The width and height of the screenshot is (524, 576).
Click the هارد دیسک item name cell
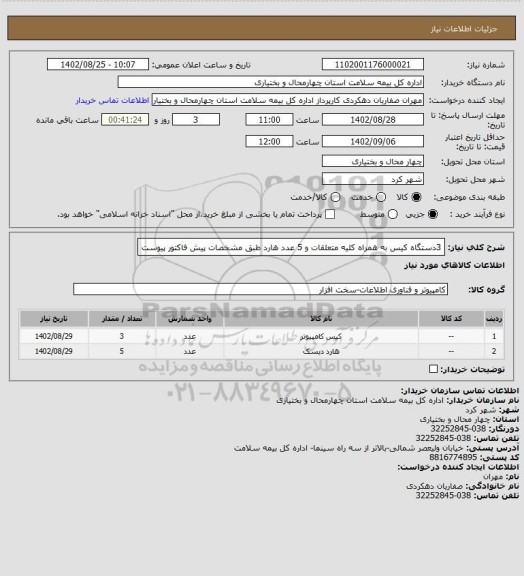321,352
